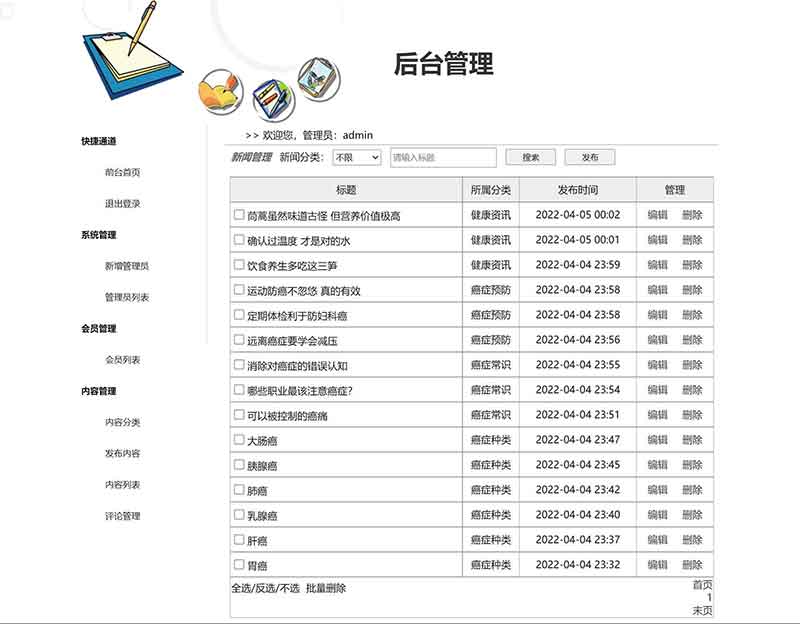Click 编辑 for the 肺癌 row
This screenshot has width=800, height=624.
(657, 490)
